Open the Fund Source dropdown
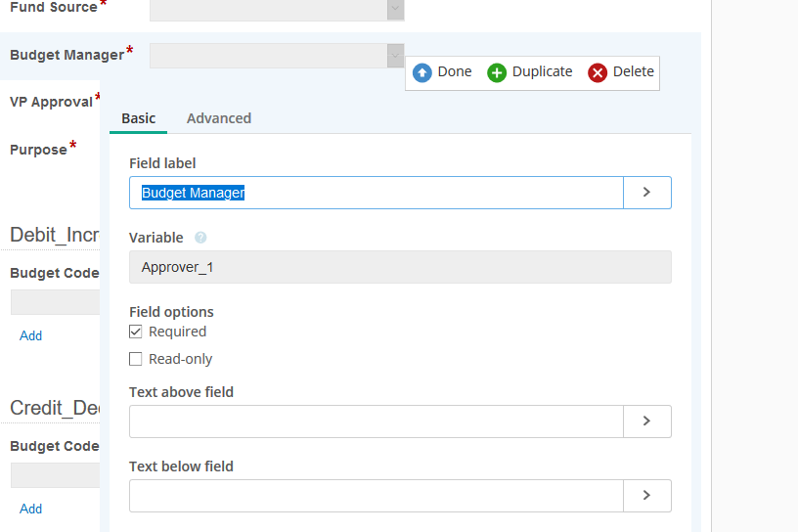The image size is (798, 532). click(x=395, y=9)
